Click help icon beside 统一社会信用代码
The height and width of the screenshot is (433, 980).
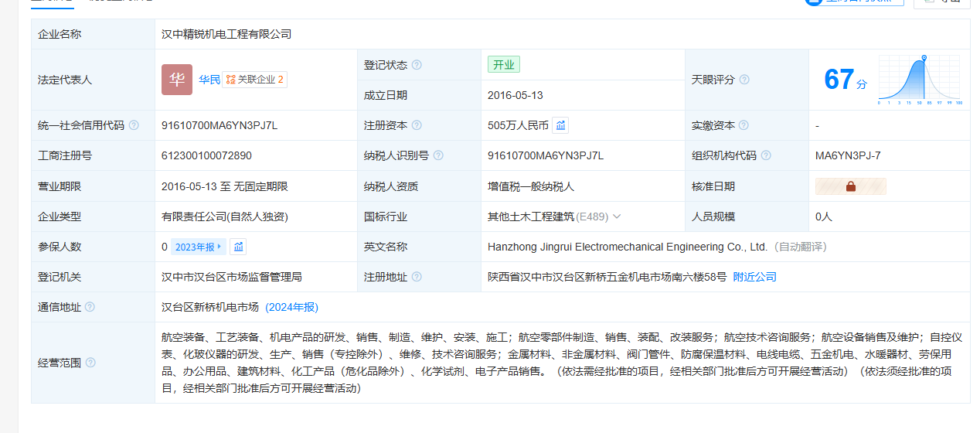pos(134,125)
